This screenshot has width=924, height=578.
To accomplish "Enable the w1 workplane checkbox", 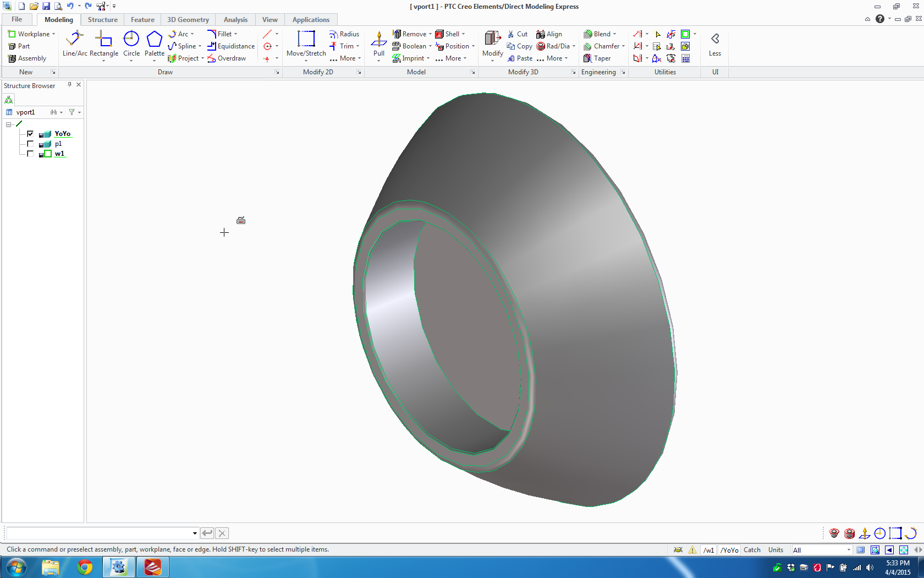I will (30, 154).
